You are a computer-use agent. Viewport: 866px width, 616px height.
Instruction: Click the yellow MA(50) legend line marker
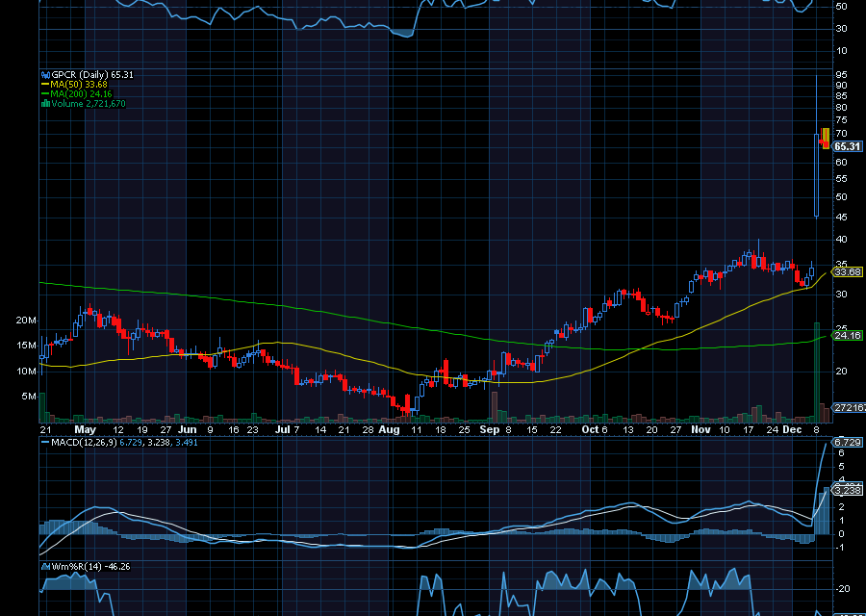tap(44, 84)
